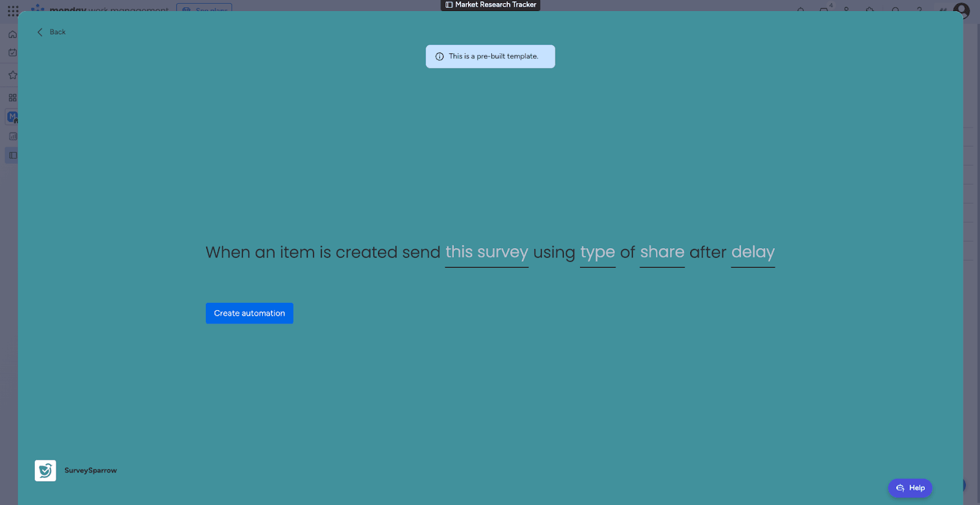Go back using the Back arrow

point(40,32)
